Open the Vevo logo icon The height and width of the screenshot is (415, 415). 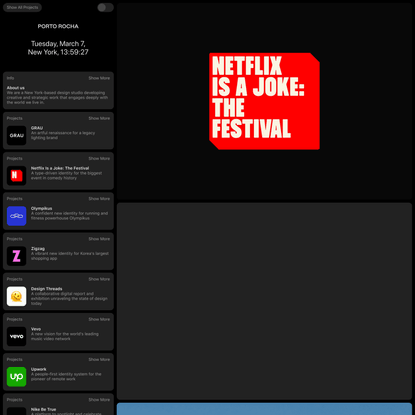[16, 336]
